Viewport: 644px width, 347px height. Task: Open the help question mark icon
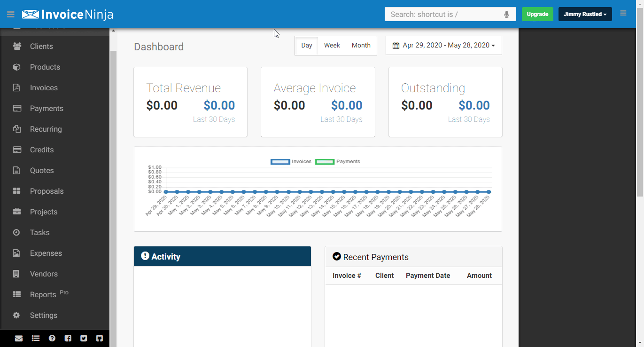(52, 338)
